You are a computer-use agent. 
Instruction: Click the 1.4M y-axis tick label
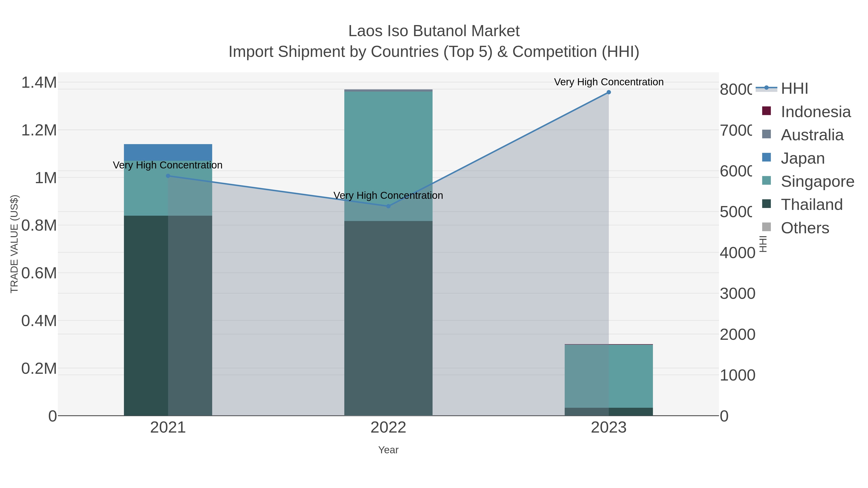click(x=39, y=82)
